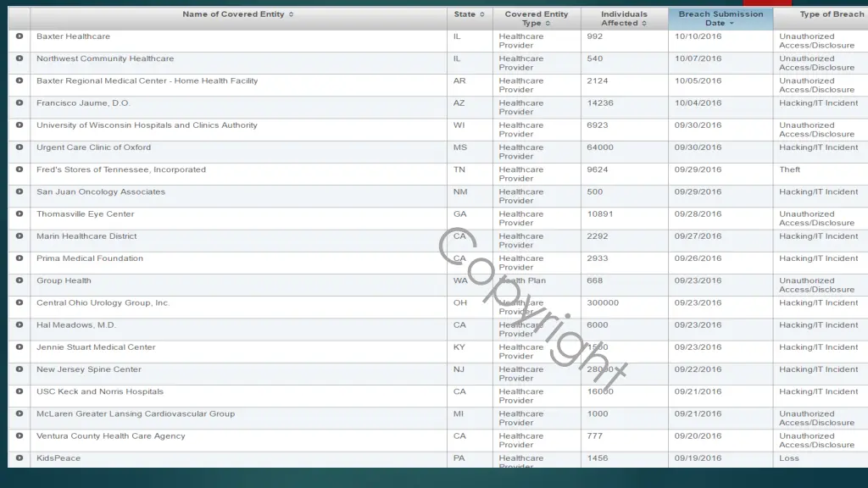
Task: Select the Thomasville Eye Center name
Action: (86, 213)
